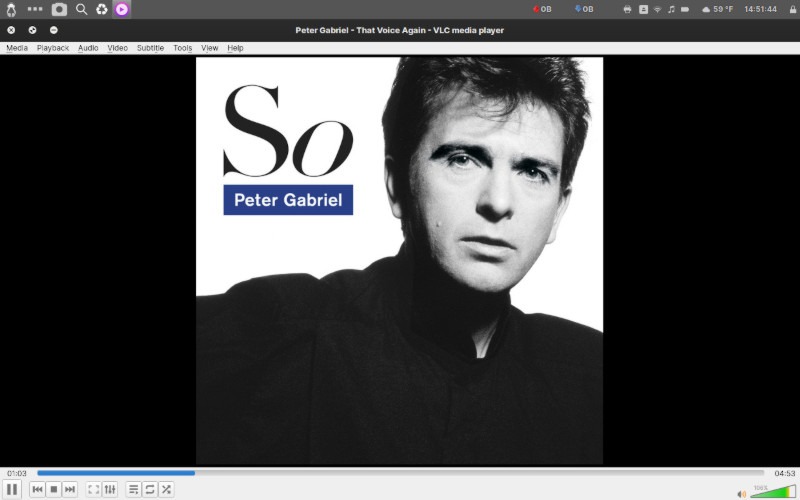Click the three-dots panel icon

(35, 9)
